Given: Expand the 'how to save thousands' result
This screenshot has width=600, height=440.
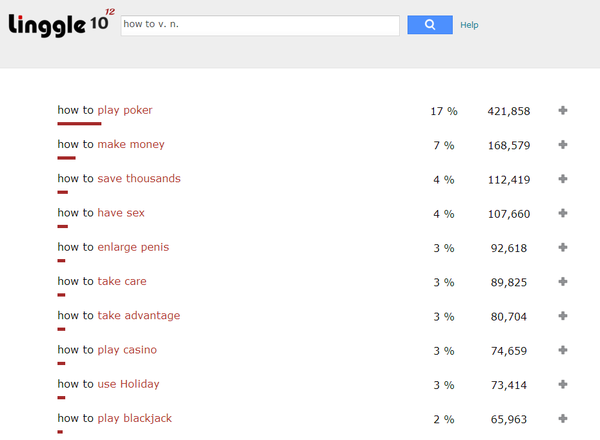Looking at the screenshot, I should (x=563, y=179).
